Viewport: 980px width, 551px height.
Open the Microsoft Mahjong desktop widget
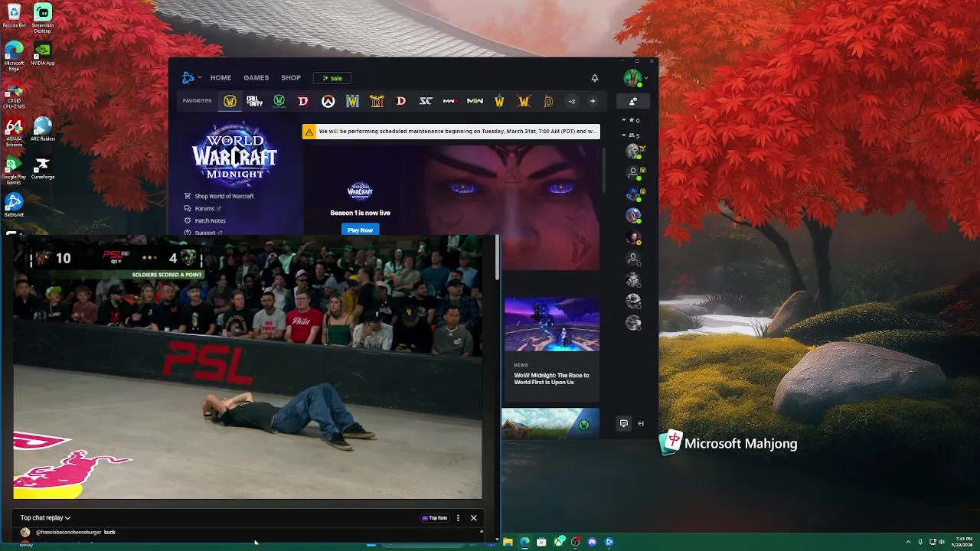(729, 443)
